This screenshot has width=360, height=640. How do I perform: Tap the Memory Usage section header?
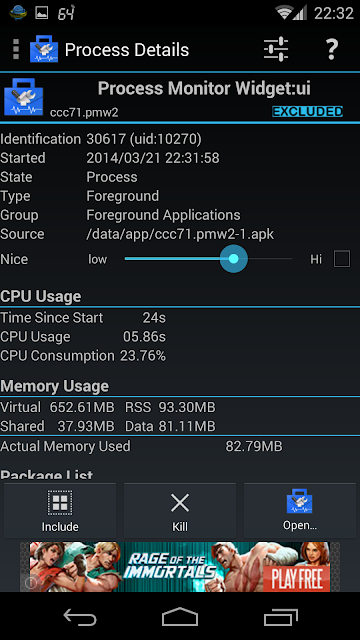(x=55, y=386)
